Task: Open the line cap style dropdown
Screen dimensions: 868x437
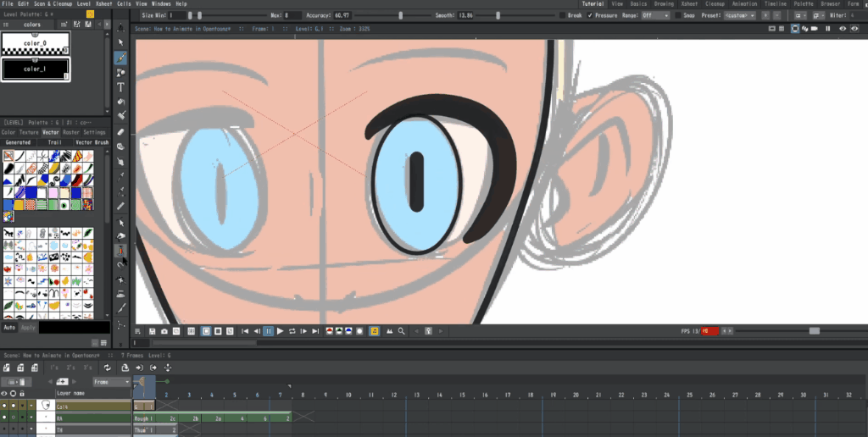Action: [x=800, y=15]
